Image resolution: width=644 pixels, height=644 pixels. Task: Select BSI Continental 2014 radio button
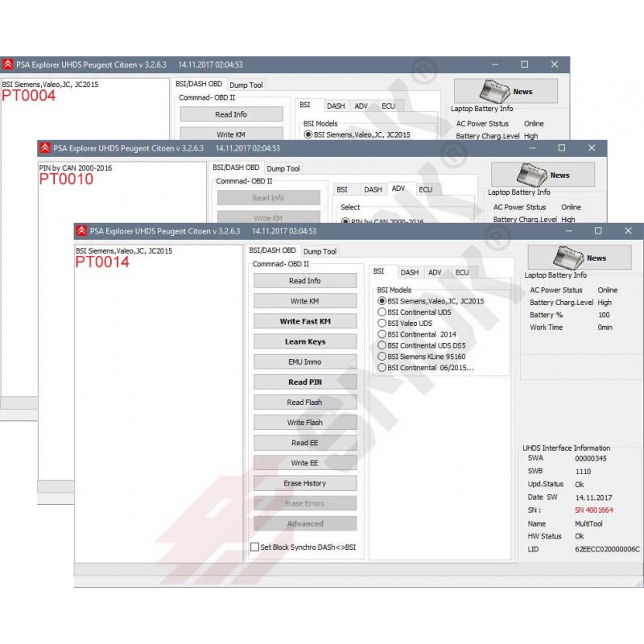coord(382,334)
